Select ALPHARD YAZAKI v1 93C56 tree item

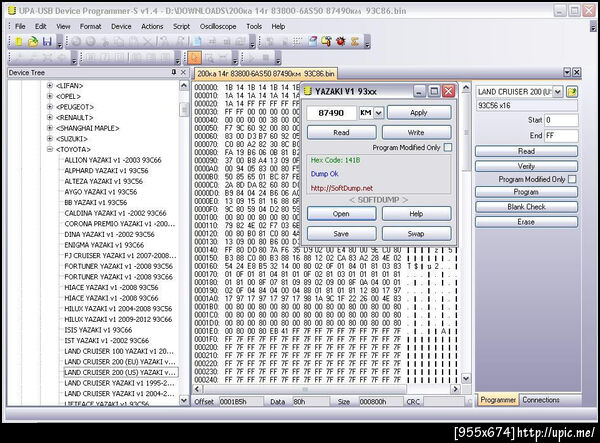pyautogui.click(x=106, y=171)
